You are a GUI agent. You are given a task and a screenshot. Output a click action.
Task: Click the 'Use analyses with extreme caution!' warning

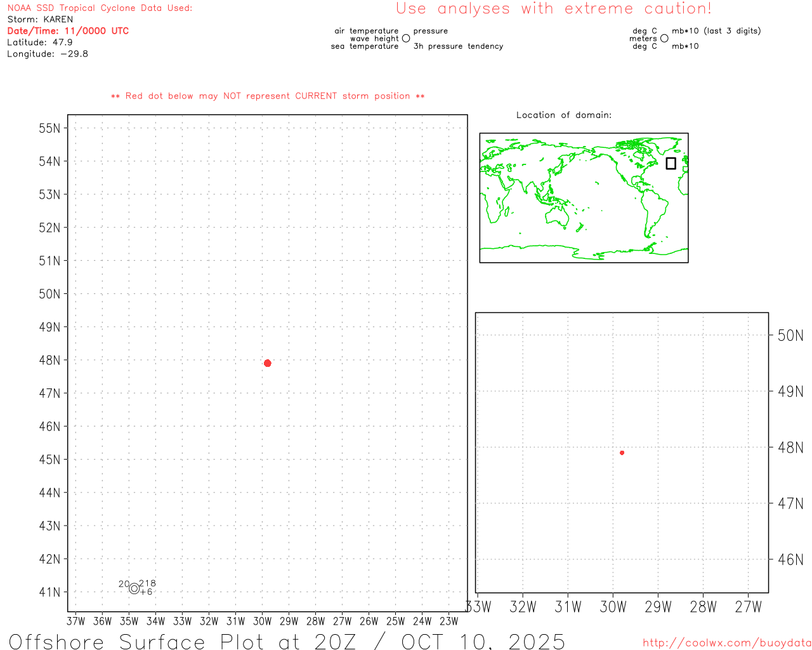[554, 9]
